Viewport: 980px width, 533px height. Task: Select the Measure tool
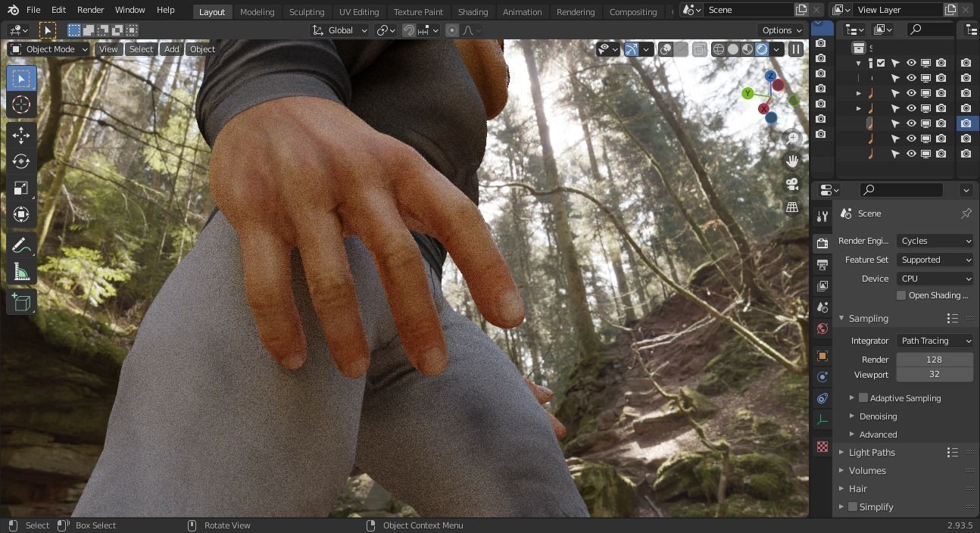pos(21,271)
